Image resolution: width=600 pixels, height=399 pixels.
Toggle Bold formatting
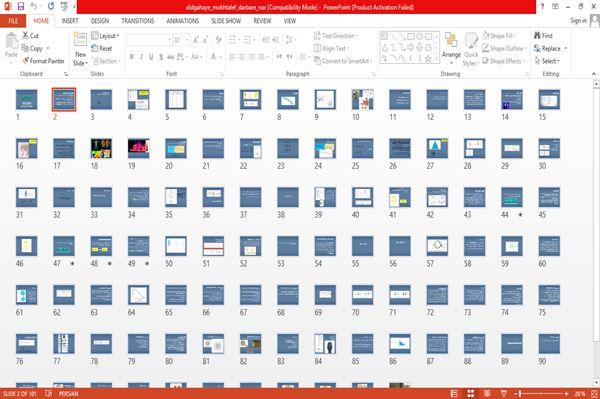131,57
